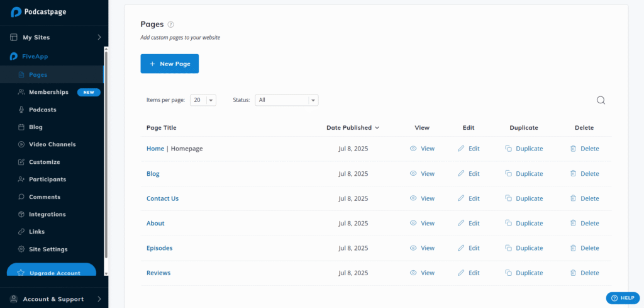644x308 pixels.
Task: Expand the Account & Support chevron
Action: pyautogui.click(x=99, y=299)
